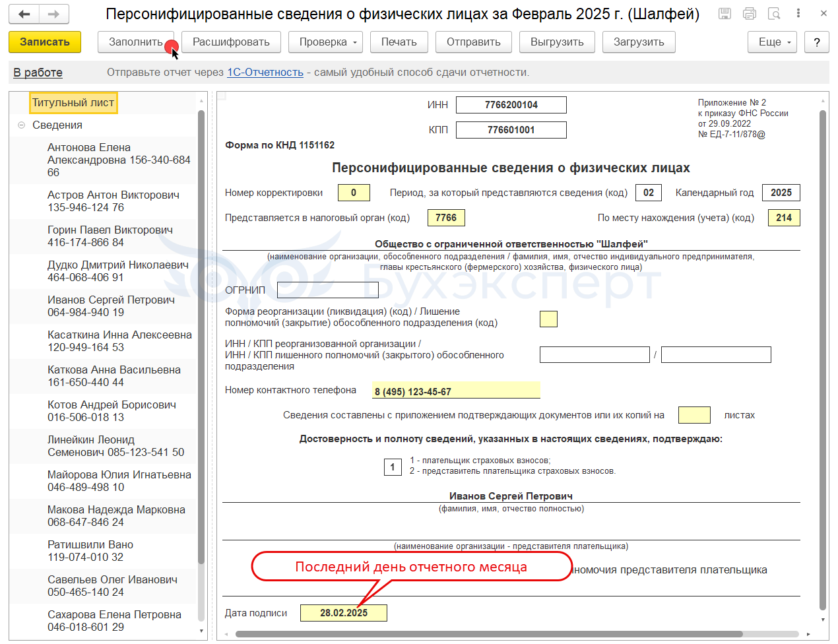The height and width of the screenshot is (644, 838).
Task: Collapse the Сведения tree node
Action: tap(21, 125)
